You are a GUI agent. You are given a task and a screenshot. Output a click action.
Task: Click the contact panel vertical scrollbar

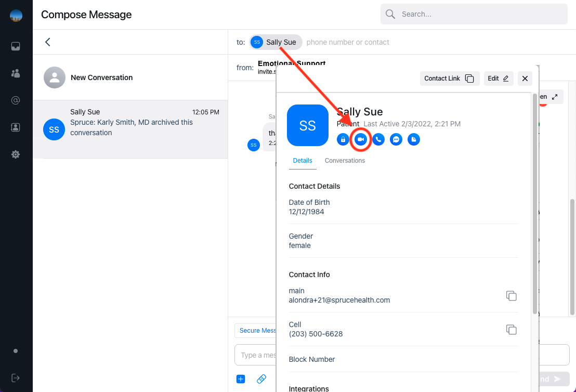point(535,204)
